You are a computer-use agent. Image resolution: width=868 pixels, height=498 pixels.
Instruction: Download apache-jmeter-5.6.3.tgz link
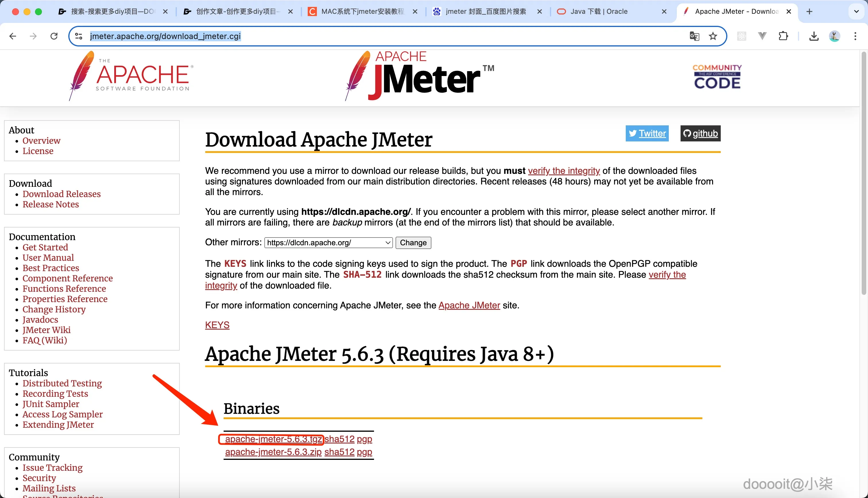[273, 439]
